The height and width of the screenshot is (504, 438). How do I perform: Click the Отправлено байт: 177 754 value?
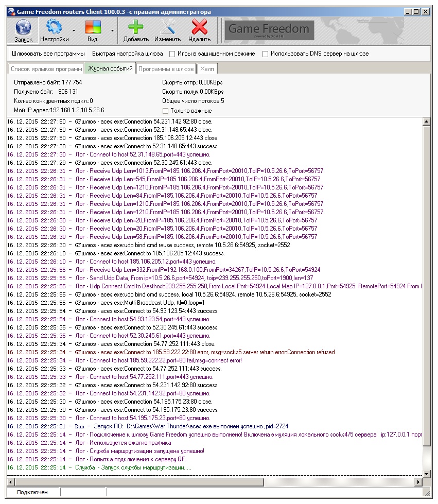(48, 82)
